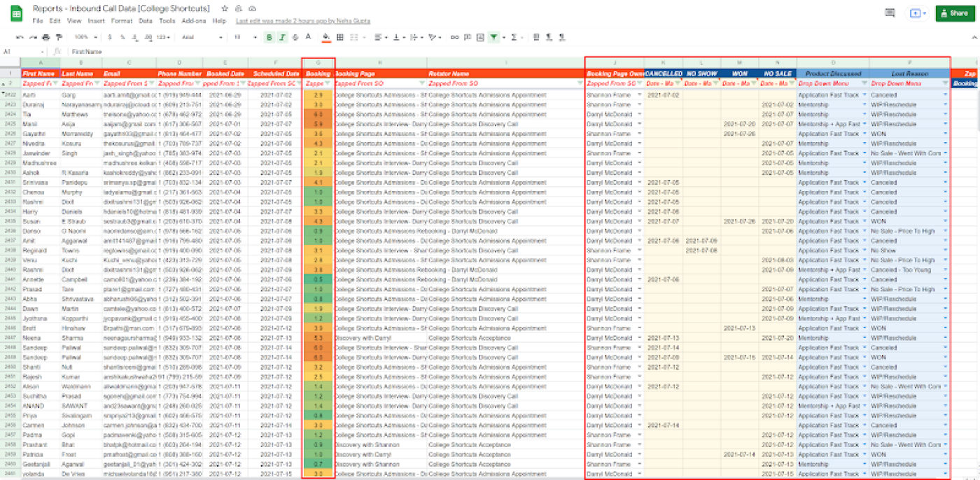Click the undo icon in toolbar
980x480 pixels.
coord(19,37)
